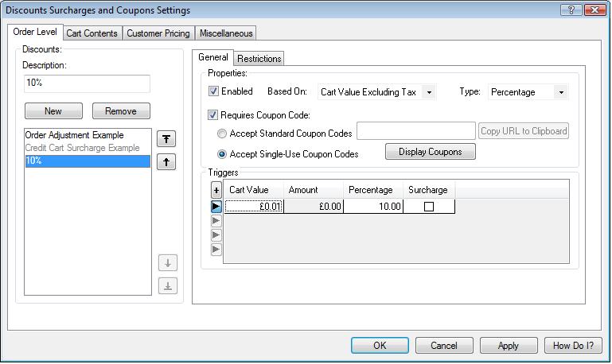Click the move-to-bottom arrow button
Image resolution: width=612 pixels, height=364 pixels.
(x=167, y=286)
